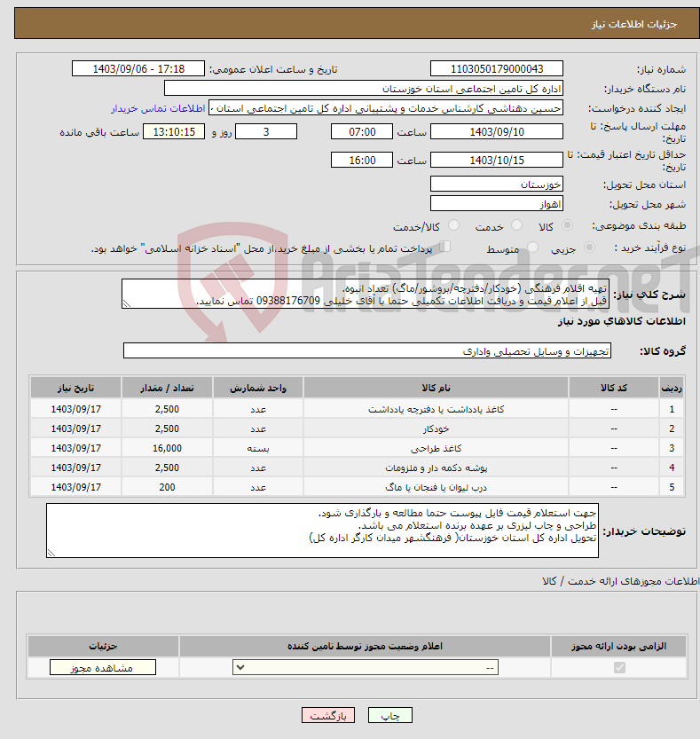The height and width of the screenshot is (739, 700).
Task: Click the اعلام وضعیت مجوز header
Action: click(x=365, y=646)
